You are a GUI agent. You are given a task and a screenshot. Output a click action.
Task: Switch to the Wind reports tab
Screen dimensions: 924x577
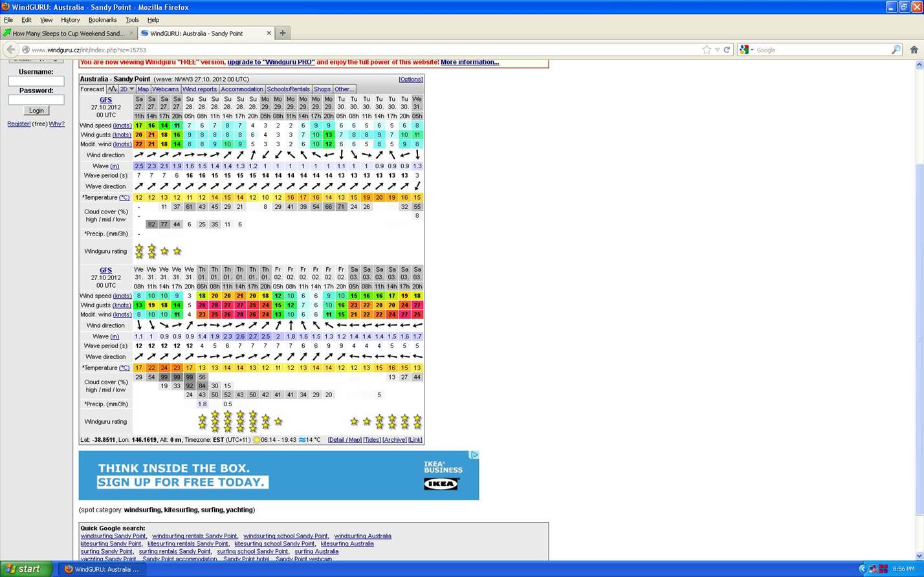point(199,89)
